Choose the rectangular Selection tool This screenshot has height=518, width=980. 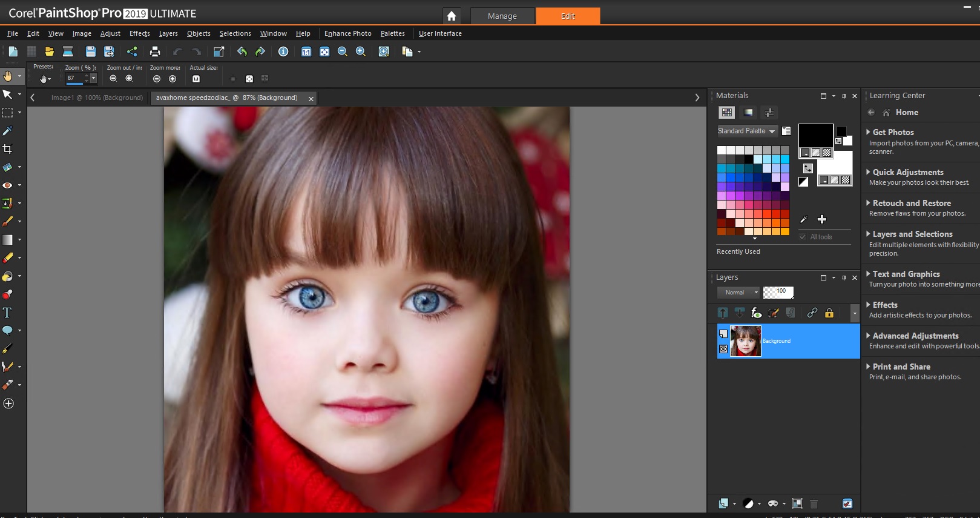[x=8, y=113]
